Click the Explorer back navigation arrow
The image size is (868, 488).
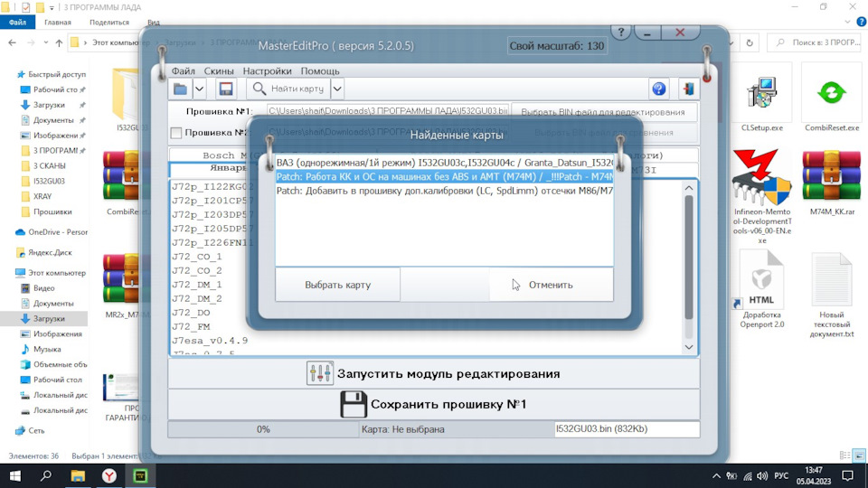pyautogui.click(x=12, y=42)
